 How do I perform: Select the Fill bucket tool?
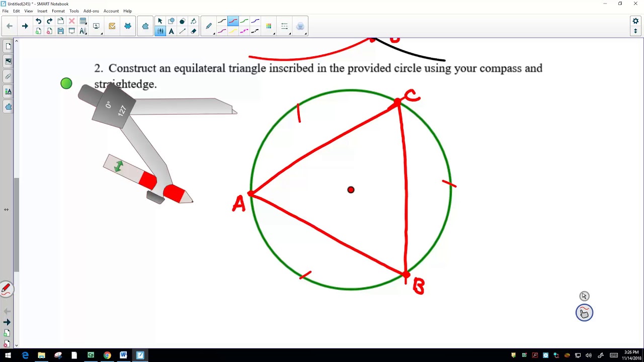pos(193,21)
